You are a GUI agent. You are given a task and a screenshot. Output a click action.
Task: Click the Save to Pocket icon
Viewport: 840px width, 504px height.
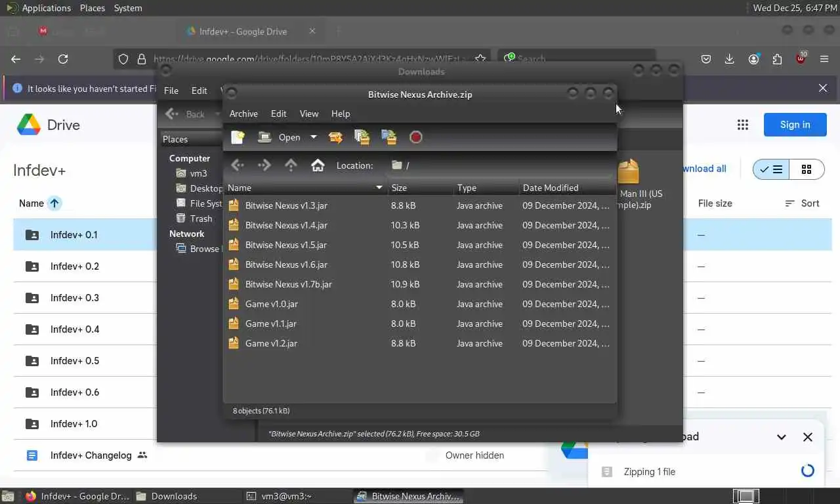click(706, 59)
